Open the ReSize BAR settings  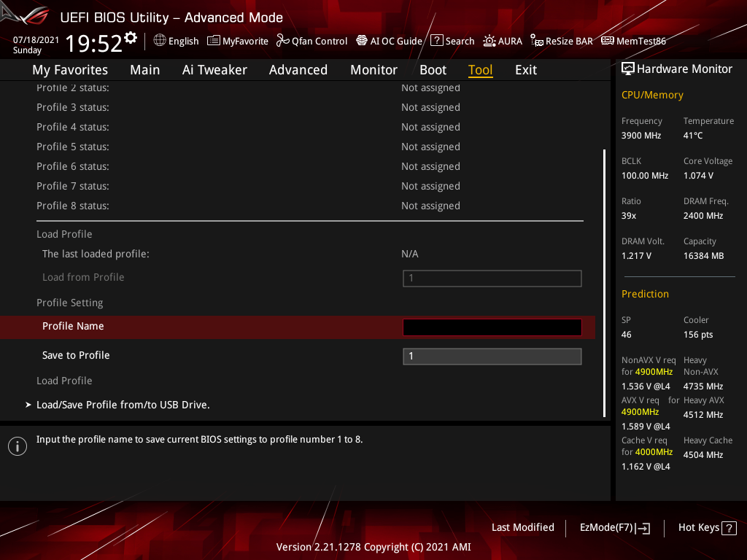[x=561, y=41]
